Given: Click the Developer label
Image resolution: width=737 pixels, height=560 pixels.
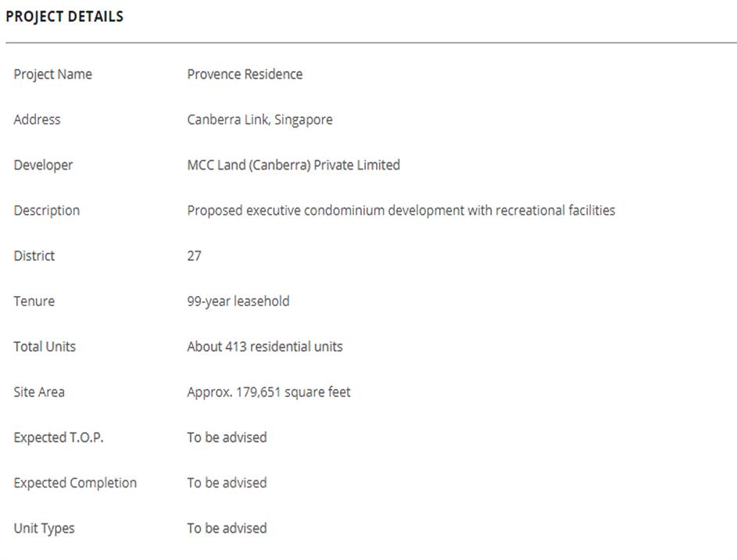Looking at the screenshot, I should [x=43, y=165].
